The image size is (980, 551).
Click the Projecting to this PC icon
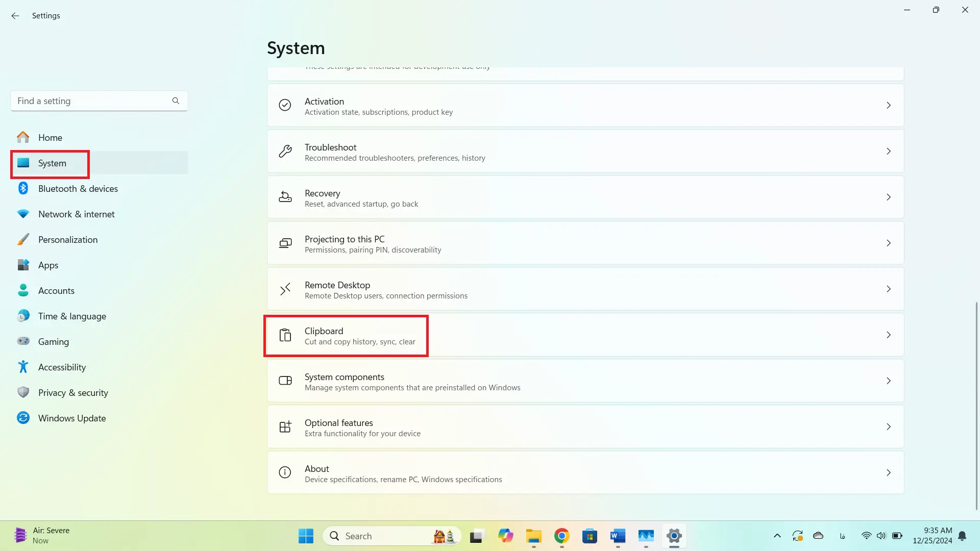285,243
